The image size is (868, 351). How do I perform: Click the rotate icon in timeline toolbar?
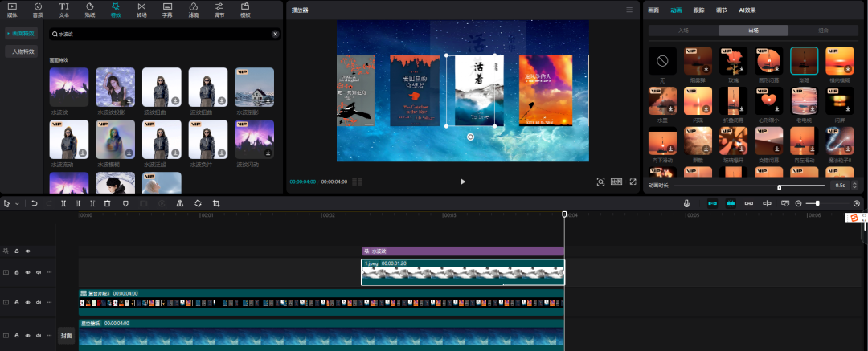click(199, 204)
